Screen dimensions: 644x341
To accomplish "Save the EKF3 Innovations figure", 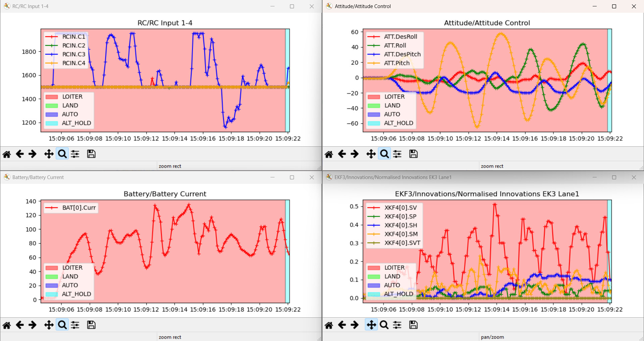I will pyautogui.click(x=413, y=325).
